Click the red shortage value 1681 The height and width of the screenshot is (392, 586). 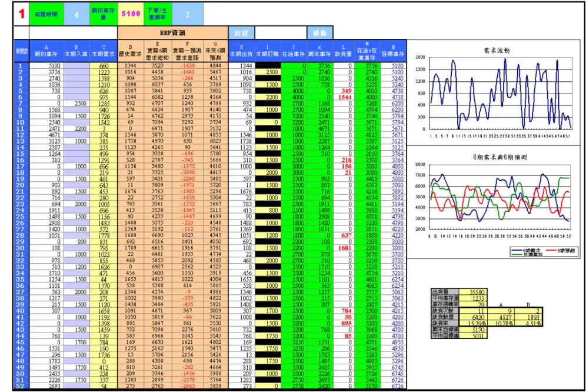344,248
